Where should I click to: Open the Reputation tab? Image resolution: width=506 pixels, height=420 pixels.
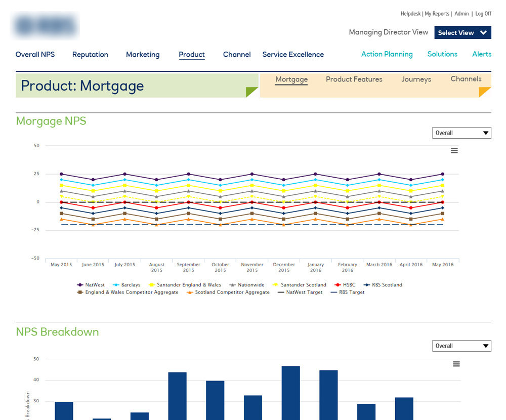coord(90,55)
